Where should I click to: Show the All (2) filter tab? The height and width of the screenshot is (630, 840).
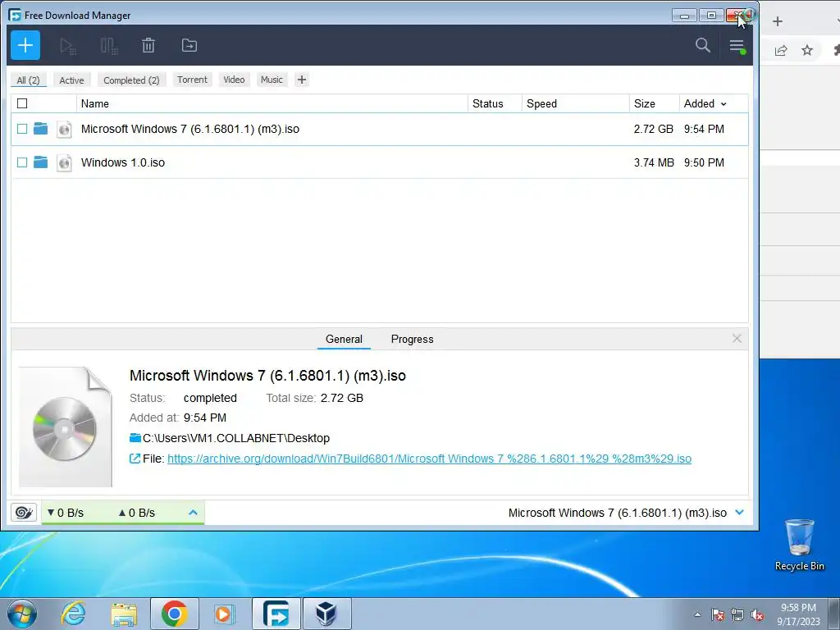click(29, 80)
